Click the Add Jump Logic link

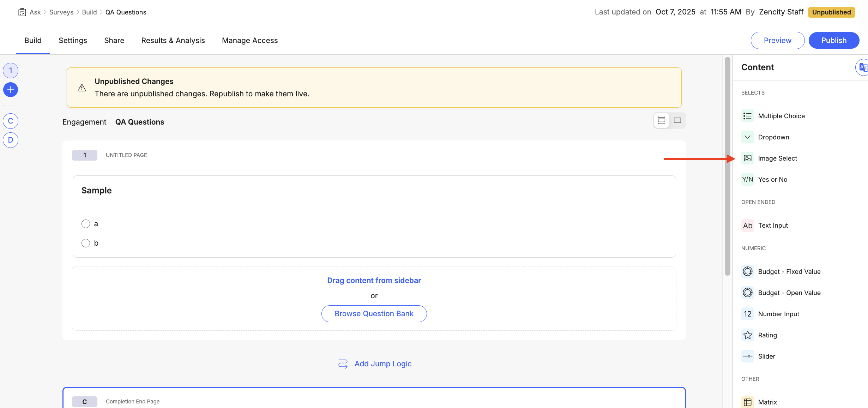point(383,364)
